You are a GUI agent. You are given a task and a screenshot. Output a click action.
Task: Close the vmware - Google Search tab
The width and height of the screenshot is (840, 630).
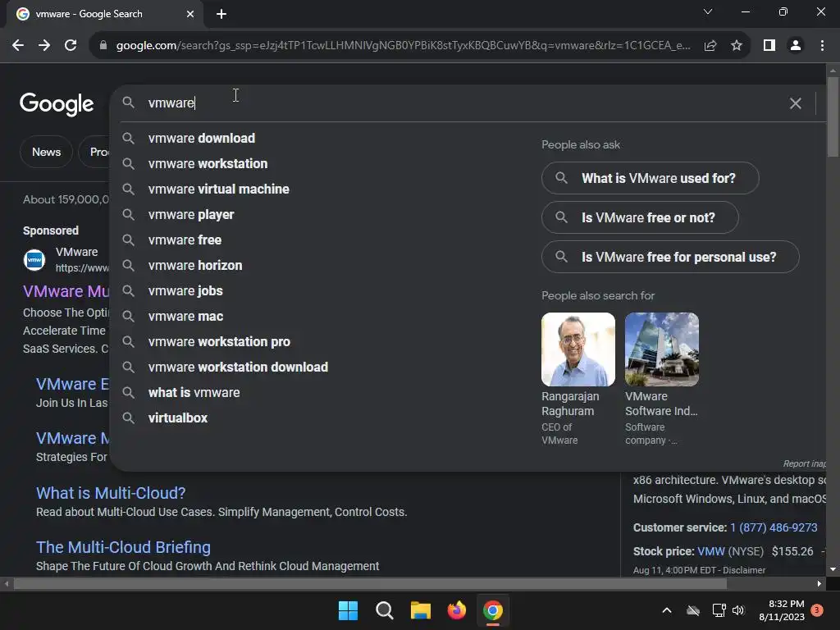point(190,14)
